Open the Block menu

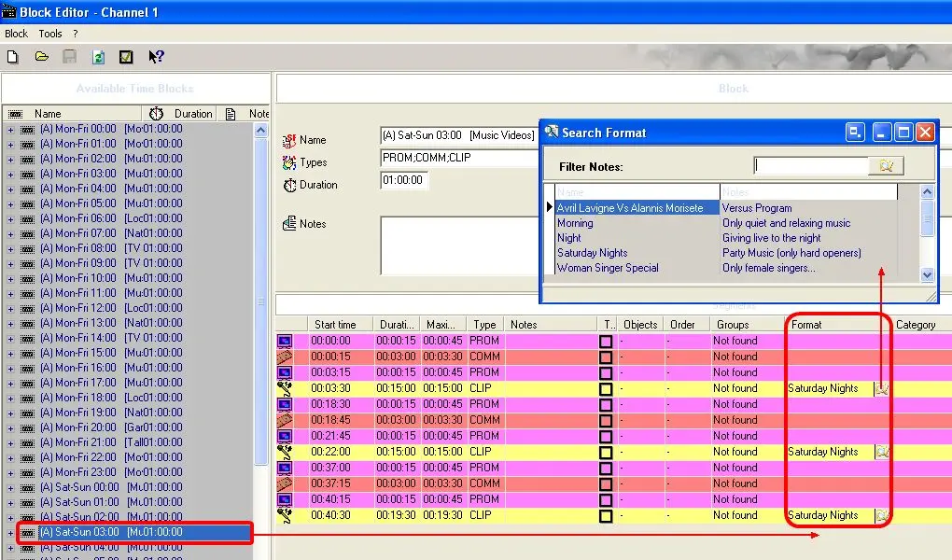(17, 34)
